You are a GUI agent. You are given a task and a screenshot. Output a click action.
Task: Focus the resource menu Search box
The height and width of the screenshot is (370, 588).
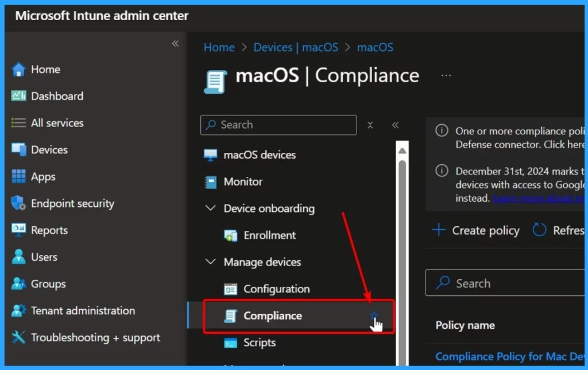point(278,125)
